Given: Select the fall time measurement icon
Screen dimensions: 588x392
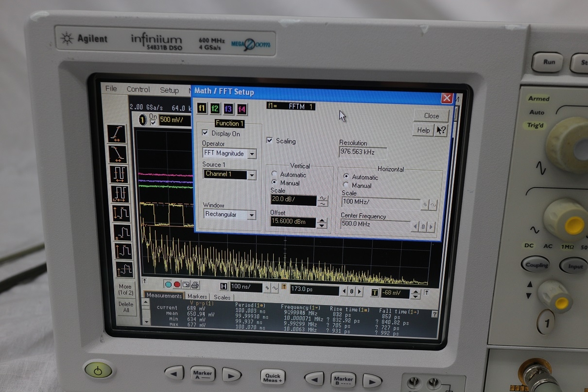Looking at the screenshot, I should (x=117, y=154).
